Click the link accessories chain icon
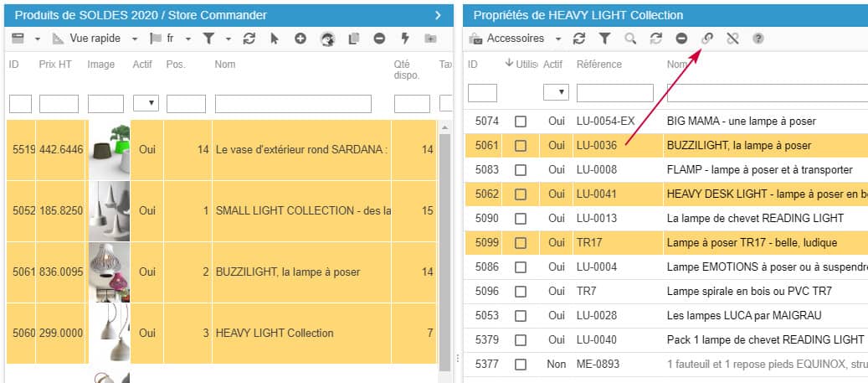Screen dimensions: 868x383 pyautogui.click(x=707, y=39)
